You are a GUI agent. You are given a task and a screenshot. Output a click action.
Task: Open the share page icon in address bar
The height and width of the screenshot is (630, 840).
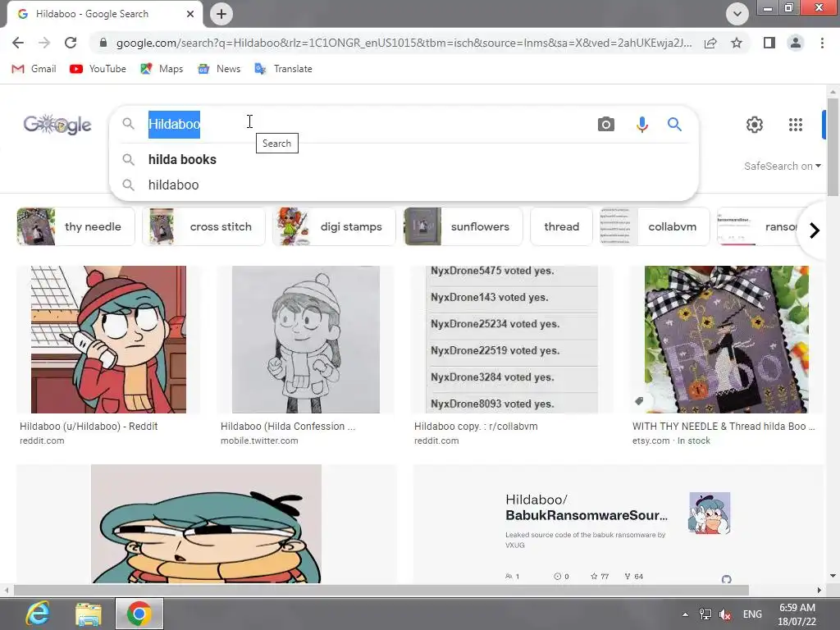coord(710,43)
